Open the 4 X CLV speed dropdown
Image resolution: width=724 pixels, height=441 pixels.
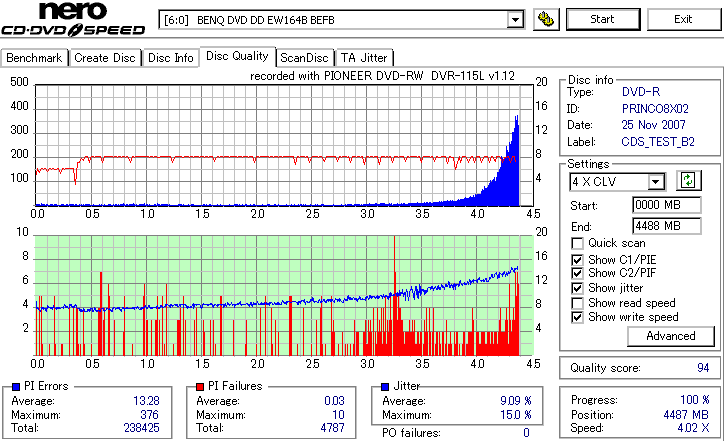tap(655, 182)
